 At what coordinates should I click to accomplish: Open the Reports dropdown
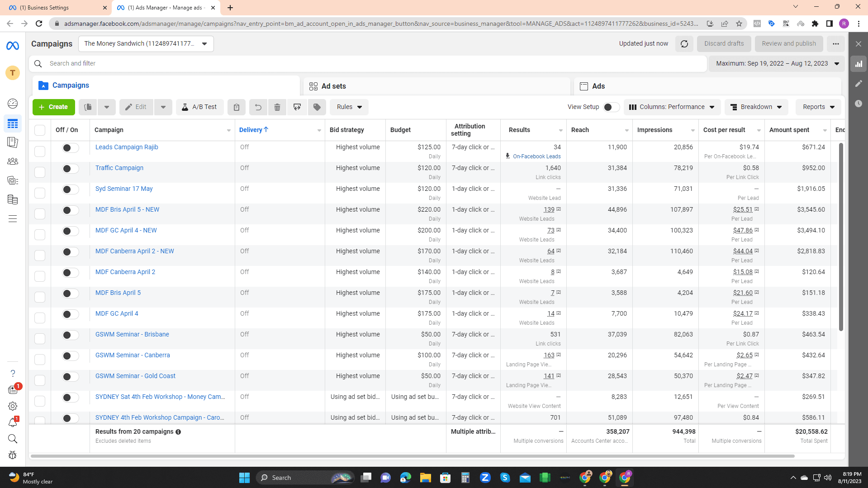pos(819,107)
